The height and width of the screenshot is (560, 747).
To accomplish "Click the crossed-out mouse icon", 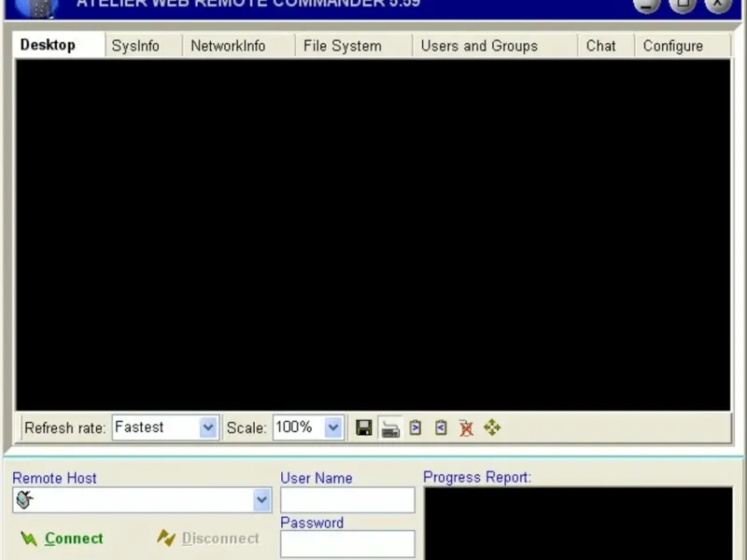I will pos(466,427).
